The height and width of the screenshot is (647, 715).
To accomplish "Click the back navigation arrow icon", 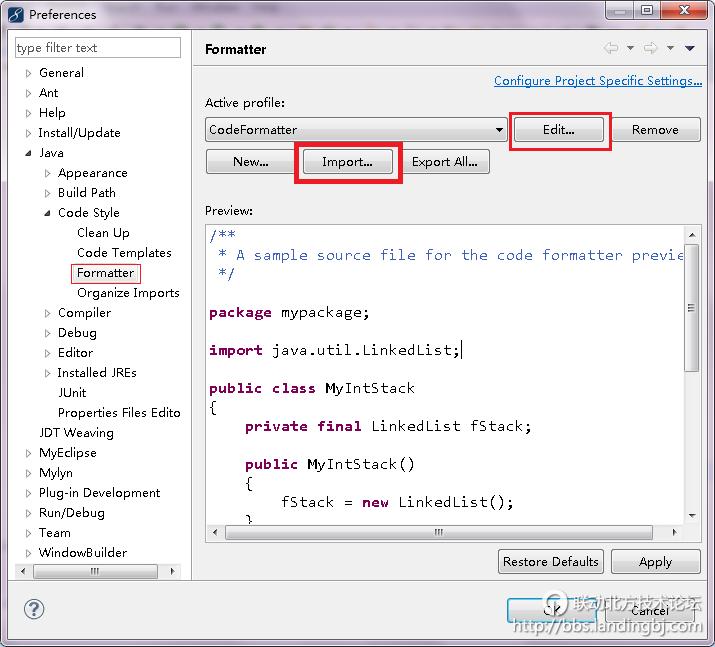I will coord(611,48).
